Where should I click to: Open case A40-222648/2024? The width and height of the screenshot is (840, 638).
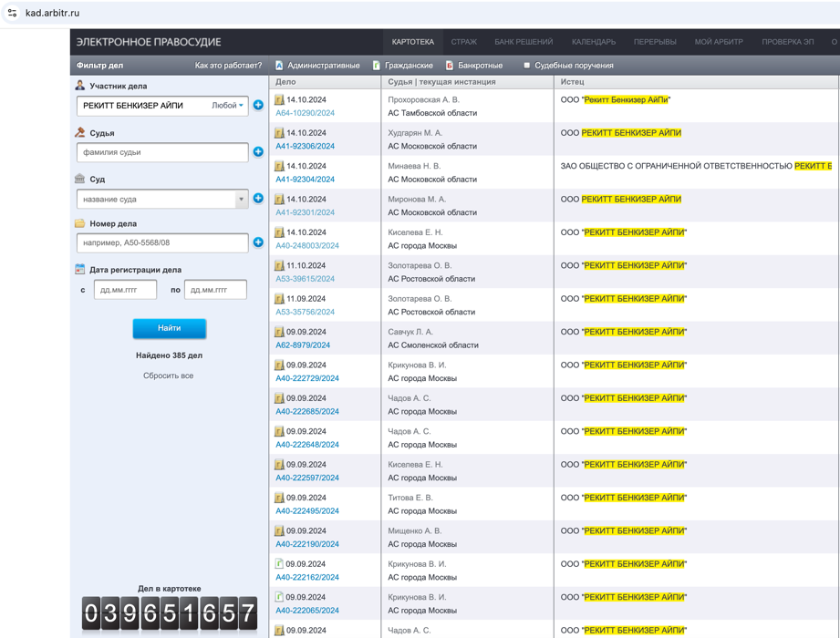click(x=307, y=445)
